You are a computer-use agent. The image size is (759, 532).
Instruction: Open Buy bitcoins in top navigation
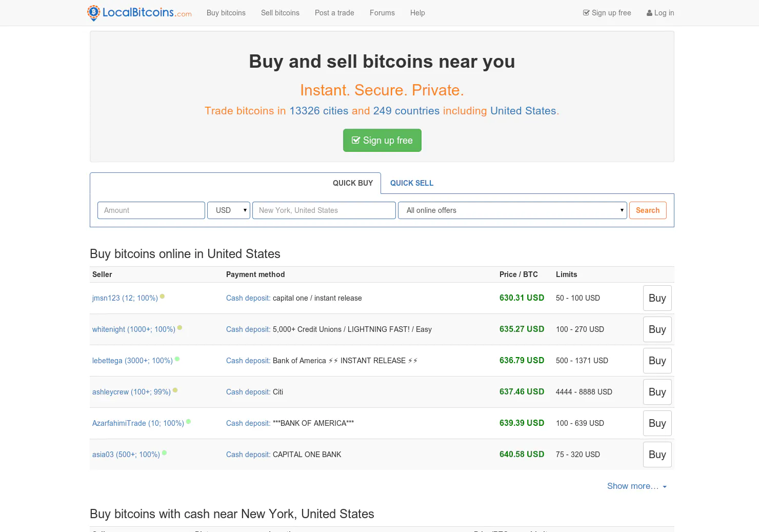[226, 13]
